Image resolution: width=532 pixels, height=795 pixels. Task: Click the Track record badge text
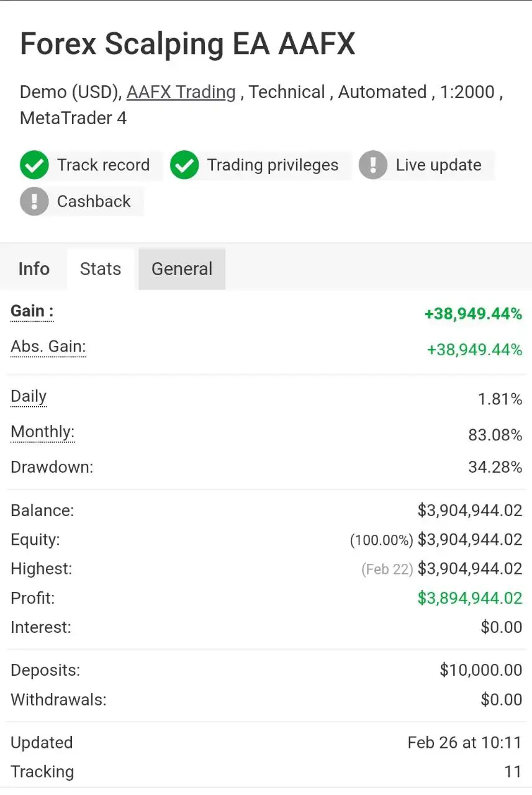point(103,165)
